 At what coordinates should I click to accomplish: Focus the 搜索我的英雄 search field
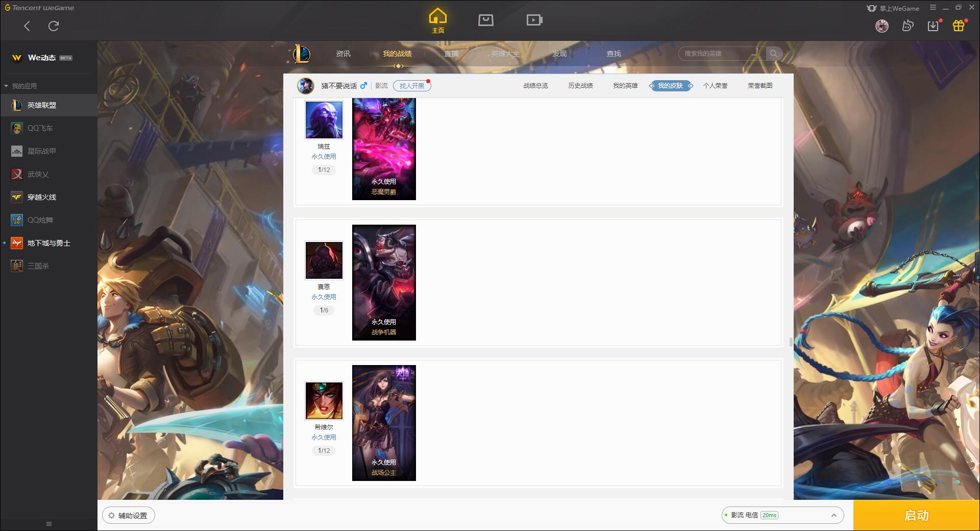[x=722, y=54]
